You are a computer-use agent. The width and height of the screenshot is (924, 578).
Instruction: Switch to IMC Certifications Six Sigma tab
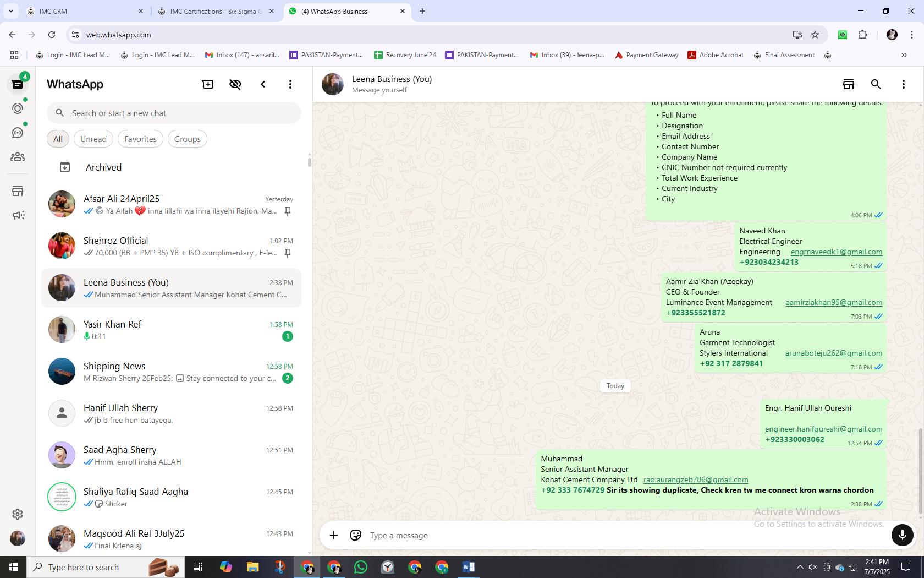pos(216,11)
